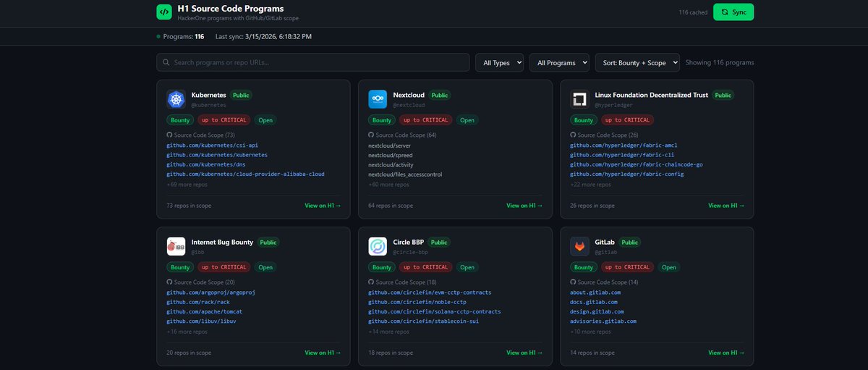Open advisories.gitlab.com link
Viewport: 868px width, 370px height.
click(603, 321)
